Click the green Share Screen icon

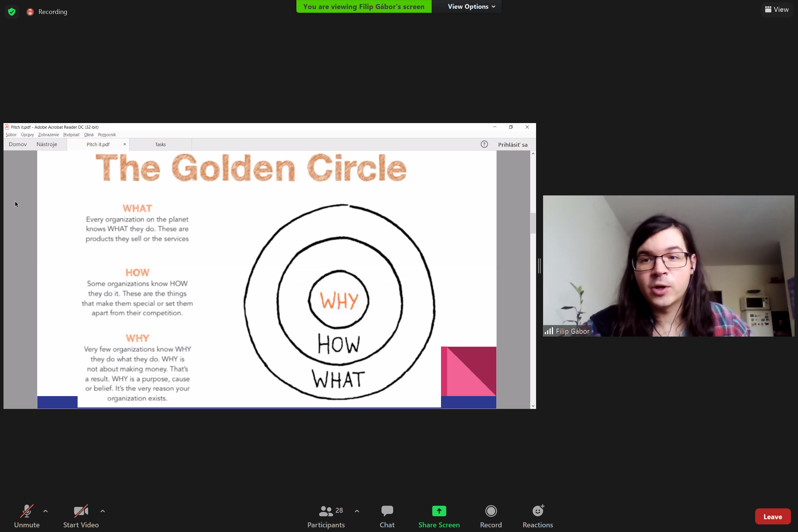click(439, 511)
